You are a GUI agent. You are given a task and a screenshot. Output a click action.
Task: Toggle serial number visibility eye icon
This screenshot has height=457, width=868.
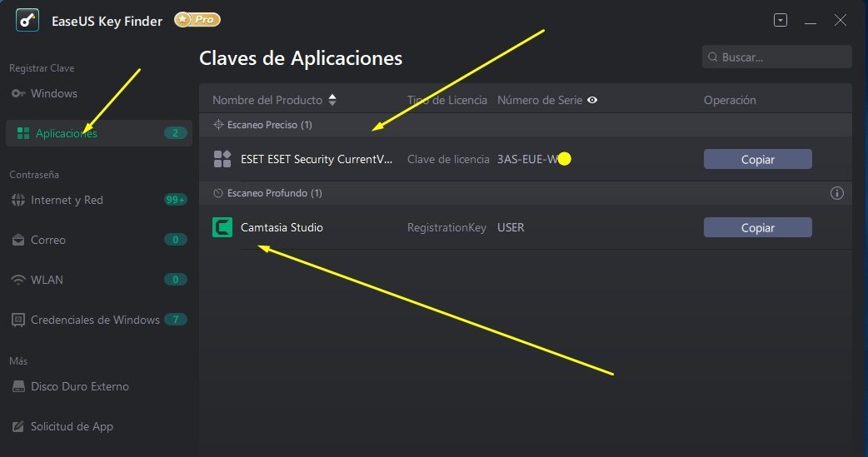click(592, 100)
